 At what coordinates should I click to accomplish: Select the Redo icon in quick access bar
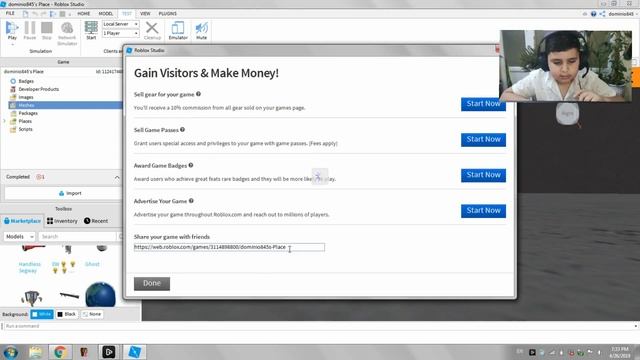coord(44,14)
